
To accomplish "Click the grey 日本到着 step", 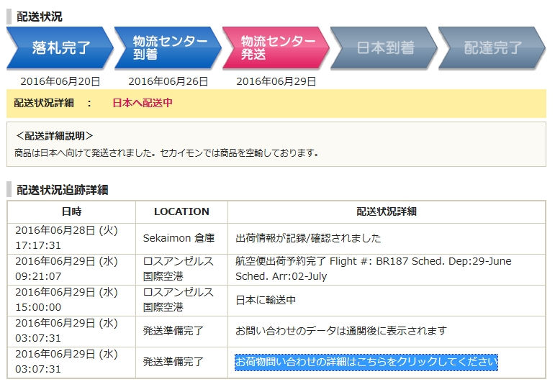I will [x=384, y=47].
